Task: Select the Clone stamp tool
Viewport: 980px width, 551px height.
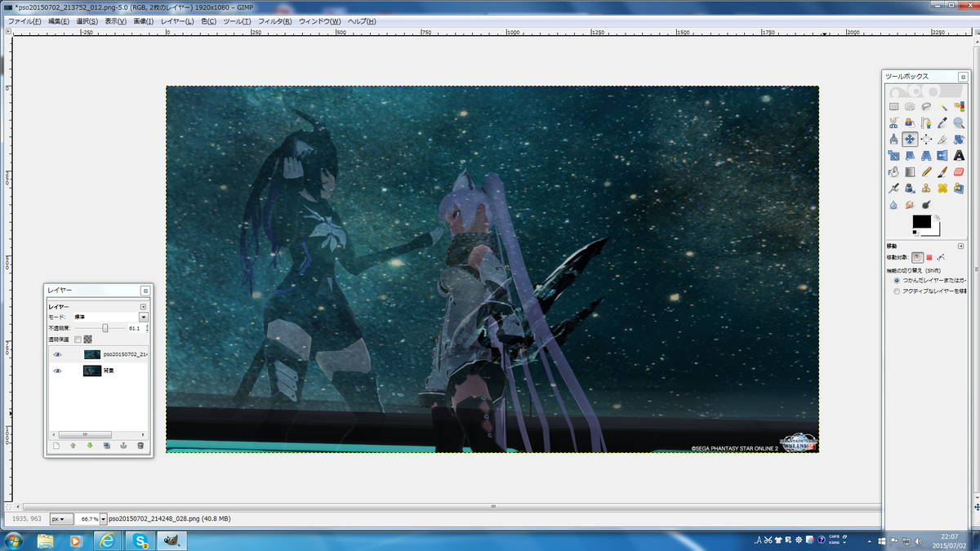Action: [926, 189]
